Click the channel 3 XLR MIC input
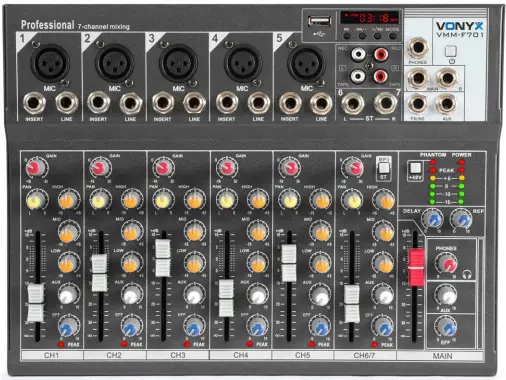This screenshot has height=380, width=506. [x=178, y=63]
